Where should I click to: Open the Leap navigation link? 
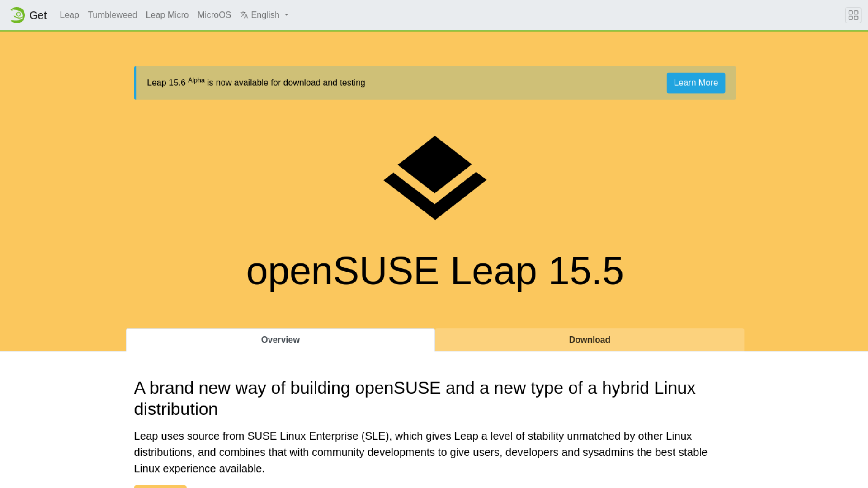coord(69,15)
